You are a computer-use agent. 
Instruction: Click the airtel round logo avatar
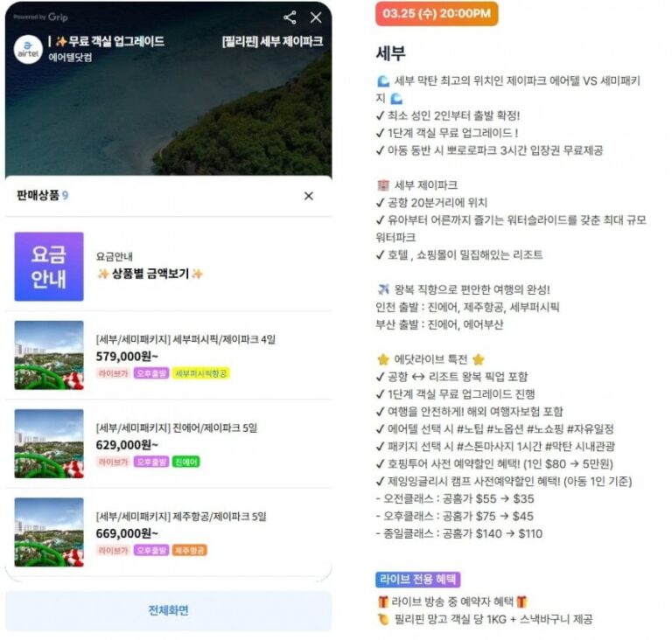point(28,50)
